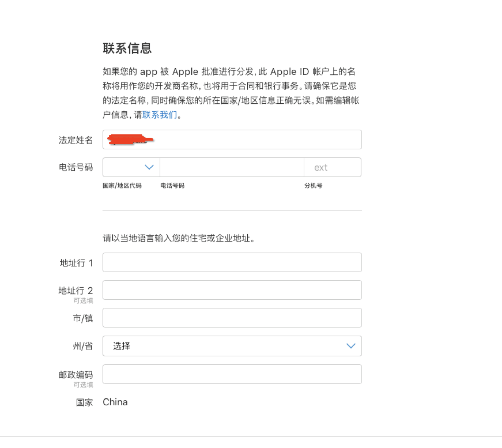Click the 法定姓名 input field
Screen dimensions: 502x448
point(232,140)
